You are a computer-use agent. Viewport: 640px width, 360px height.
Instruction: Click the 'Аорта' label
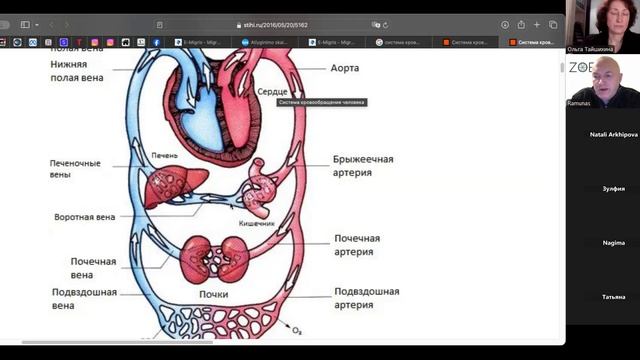pyautogui.click(x=345, y=68)
